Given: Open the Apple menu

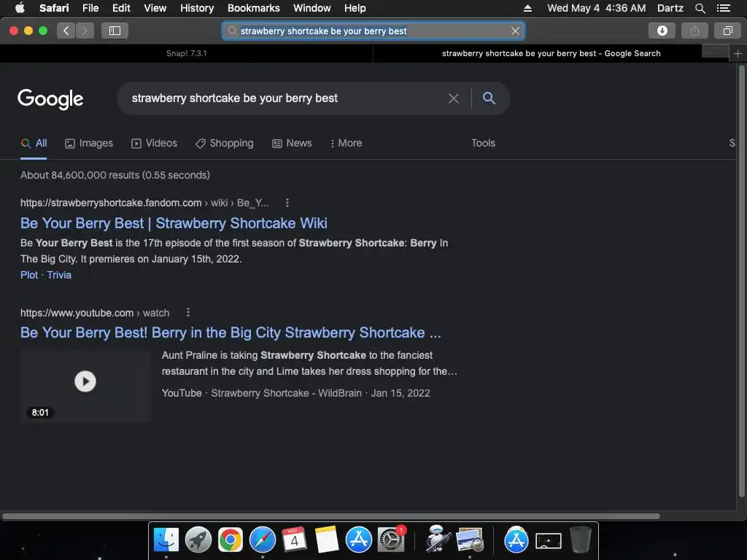Looking at the screenshot, I should pos(20,8).
